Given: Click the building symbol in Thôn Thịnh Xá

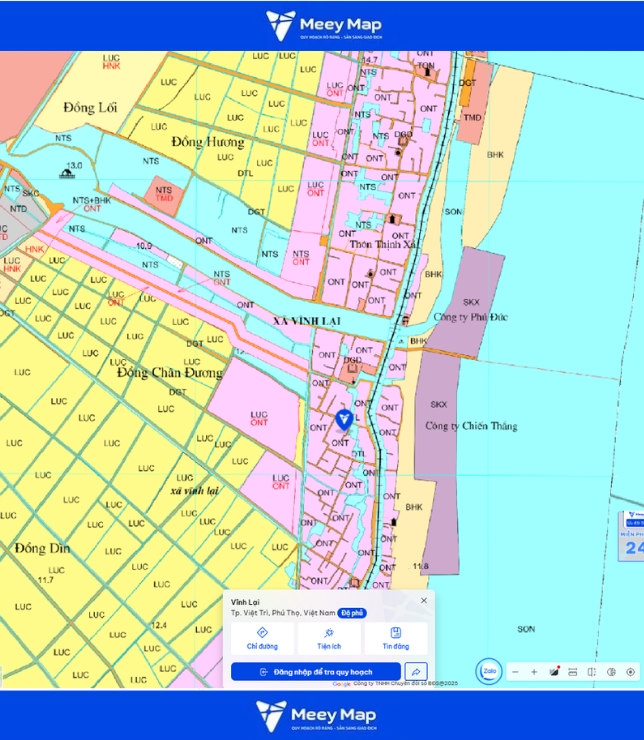Looking at the screenshot, I should pyautogui.click(x=393, y=219).
